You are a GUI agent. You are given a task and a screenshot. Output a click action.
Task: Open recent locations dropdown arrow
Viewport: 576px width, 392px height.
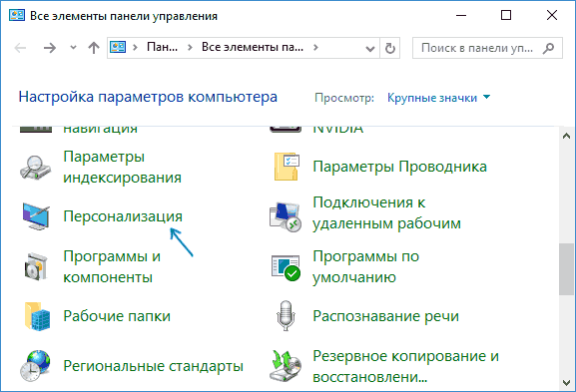tap(73, 47)
